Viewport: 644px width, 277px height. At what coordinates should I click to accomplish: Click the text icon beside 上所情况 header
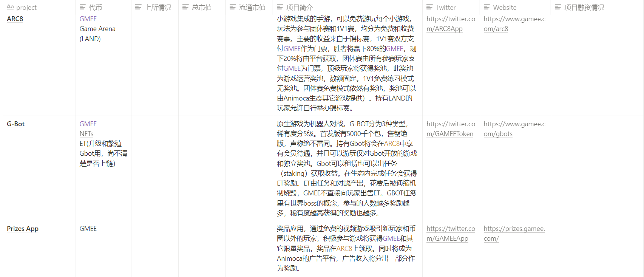point(138,7)
